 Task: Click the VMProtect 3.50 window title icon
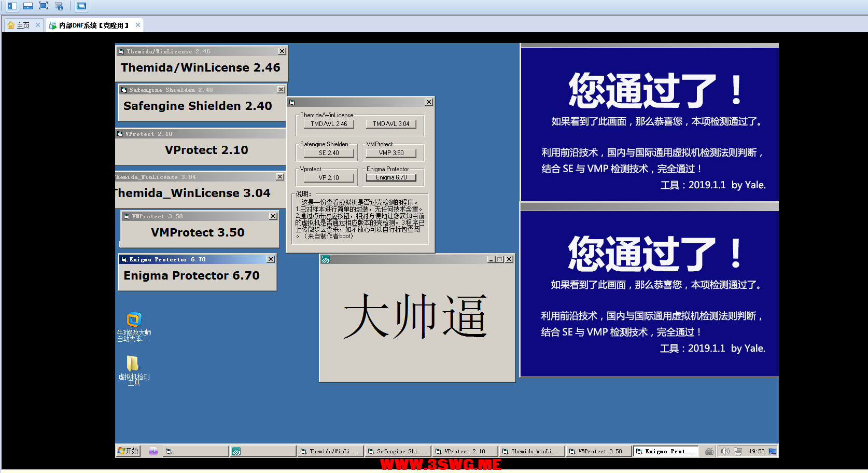point(127,217)
